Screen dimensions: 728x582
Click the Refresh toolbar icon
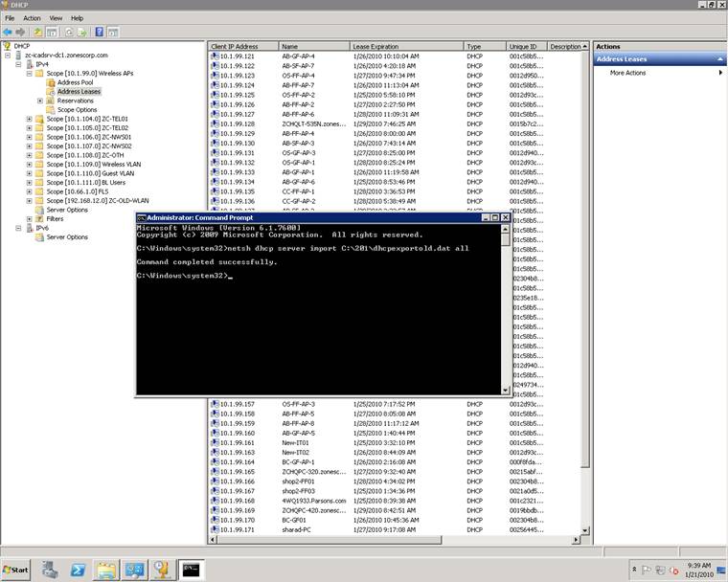point(67,32)
